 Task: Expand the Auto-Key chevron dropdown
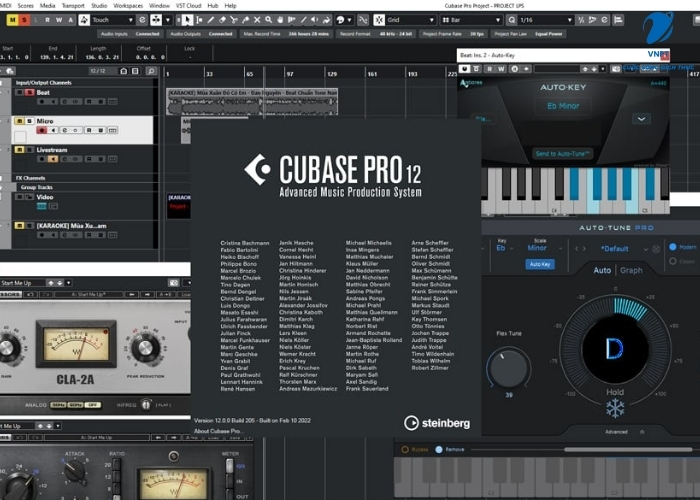(641, 119)
